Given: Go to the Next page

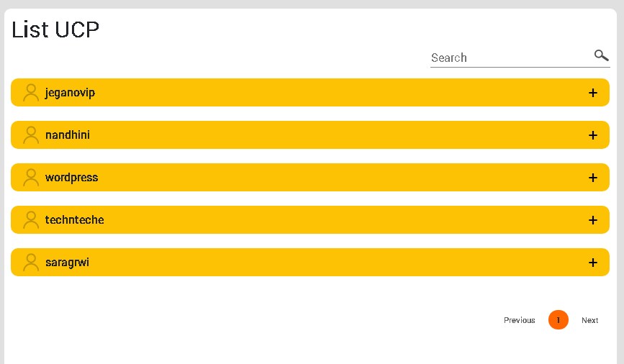Looking at the screenshot, I should (x=589, y=320).
